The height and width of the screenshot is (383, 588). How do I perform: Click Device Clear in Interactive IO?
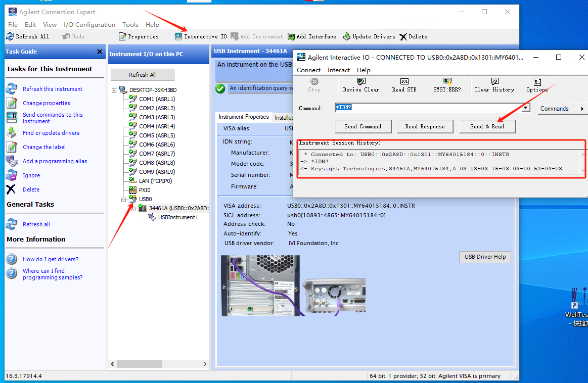[361, 85]
